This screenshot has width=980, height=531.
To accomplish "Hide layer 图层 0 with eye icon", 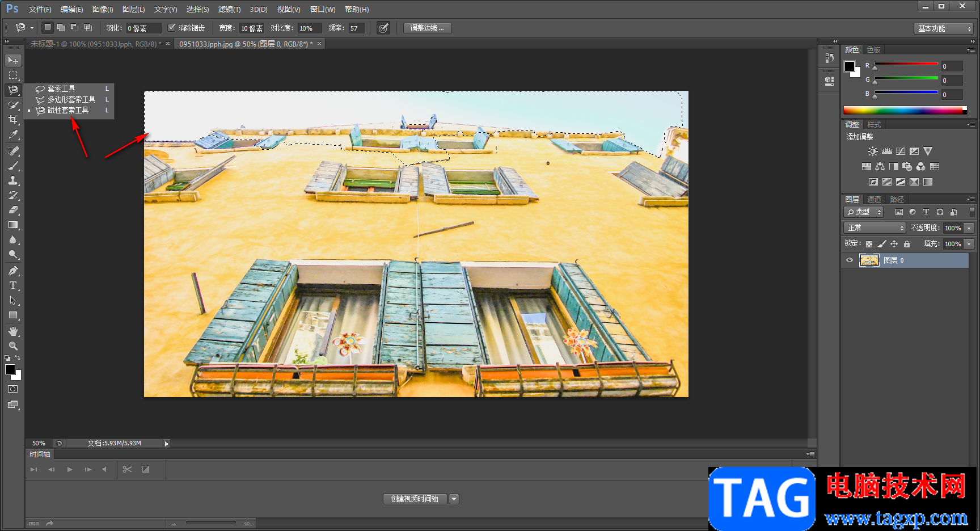I will point(850,260).
